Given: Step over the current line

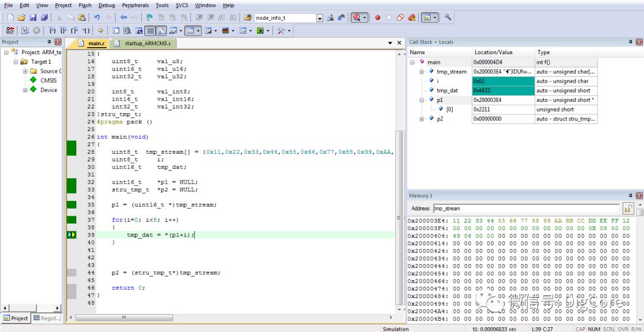Looking at the screenshot, I should click(63, 31).
